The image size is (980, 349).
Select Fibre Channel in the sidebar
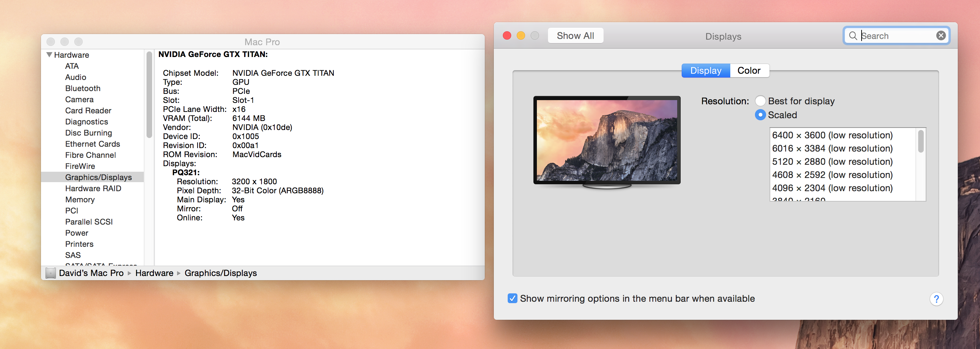[90, 155]
